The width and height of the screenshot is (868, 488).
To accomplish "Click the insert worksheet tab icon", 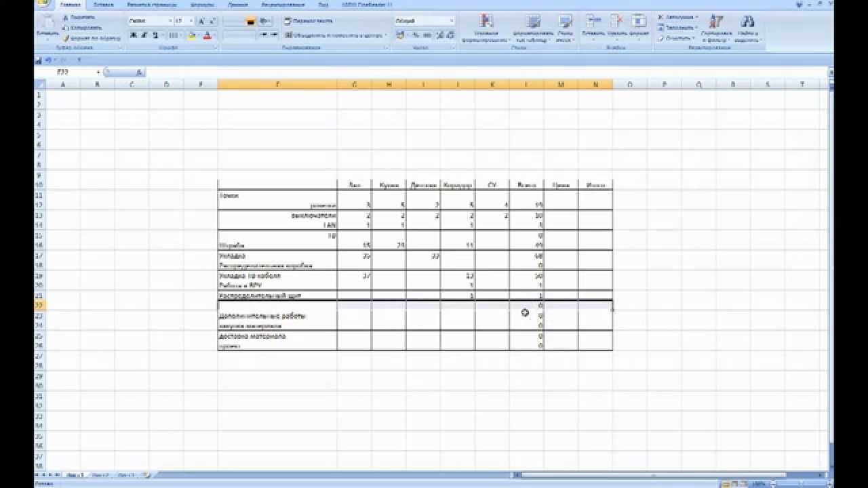I will (146, 475).
